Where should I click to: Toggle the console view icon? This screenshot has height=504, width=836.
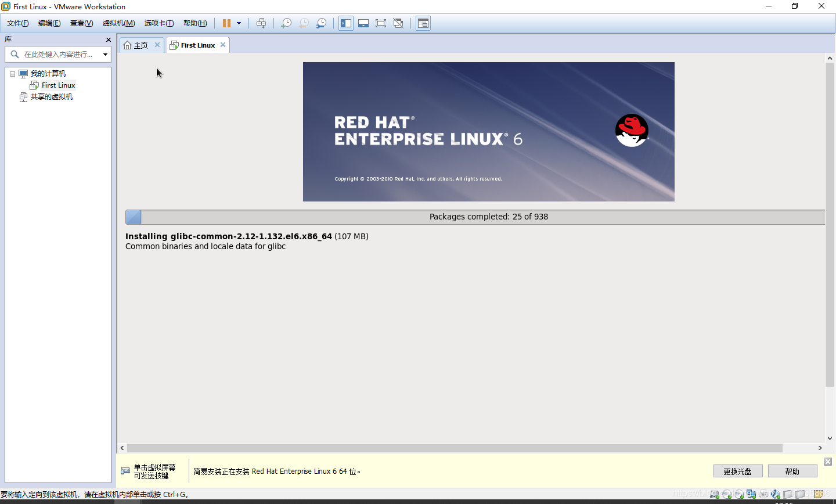[423, 23]
